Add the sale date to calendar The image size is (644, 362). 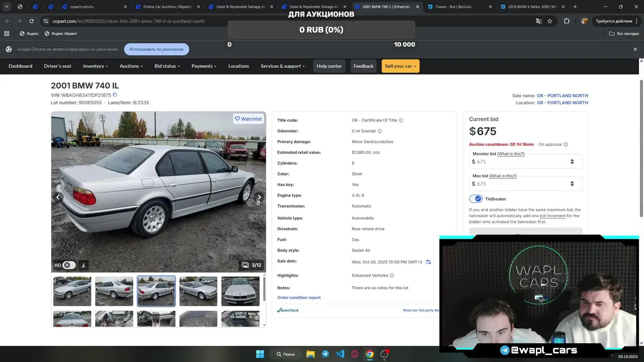coord(428,262)
